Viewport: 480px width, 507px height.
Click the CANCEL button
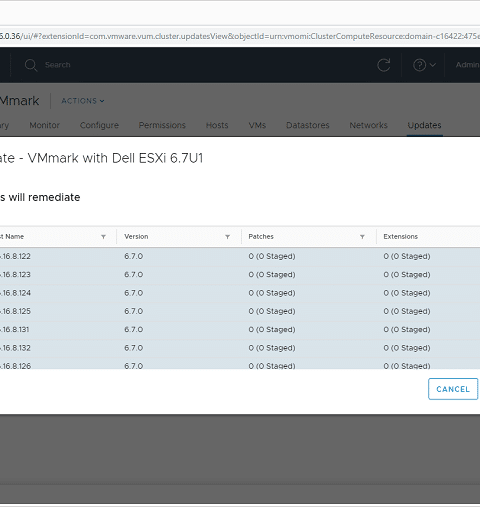pos(453,389)
